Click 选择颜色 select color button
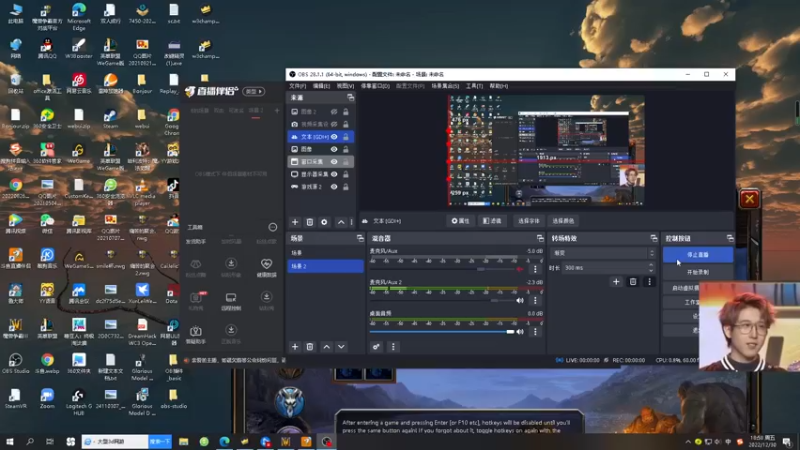Image resolution: width=800 pixels, height=450 pixels. pos(563,221)
